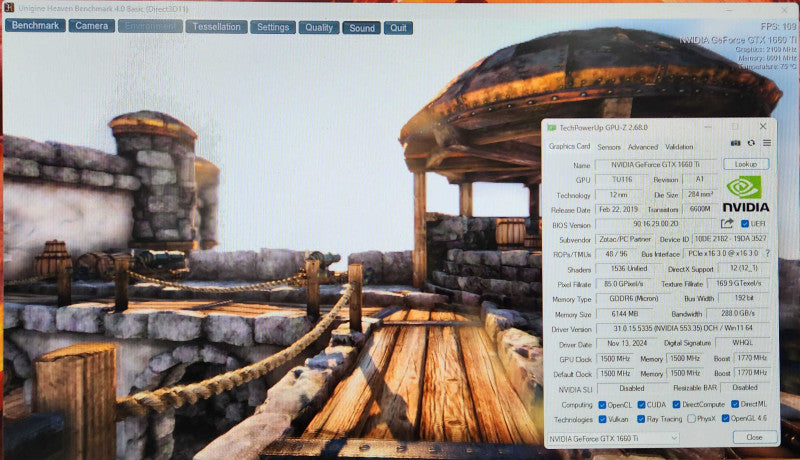The image size is (800, 460).
Task: Click the Memory Size value 6144 MB
Action: 624,314
